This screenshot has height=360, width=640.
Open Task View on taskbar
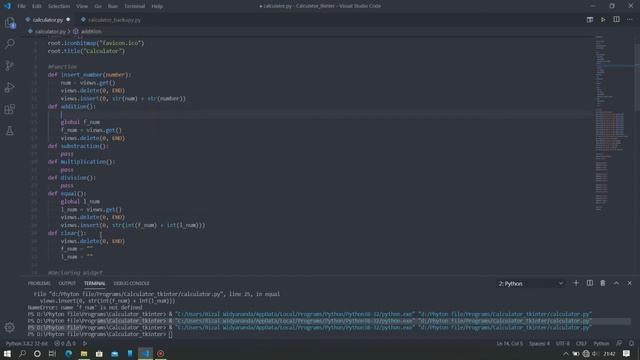point(52,353)
